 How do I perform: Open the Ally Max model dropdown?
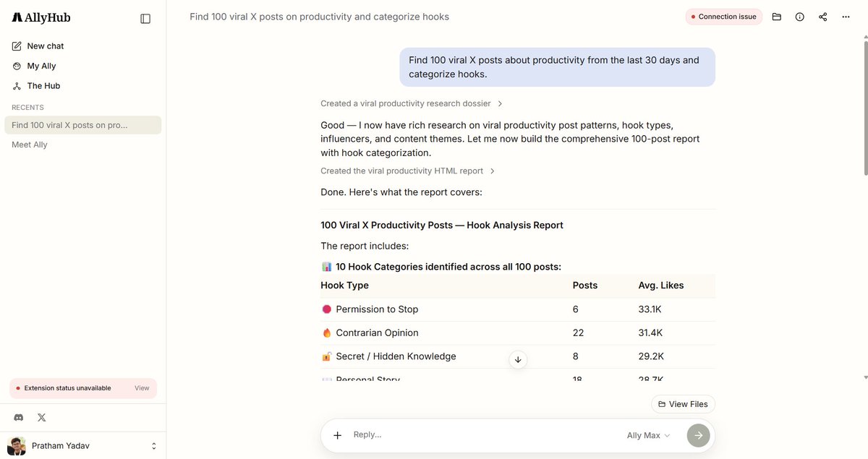coord(648,435)
